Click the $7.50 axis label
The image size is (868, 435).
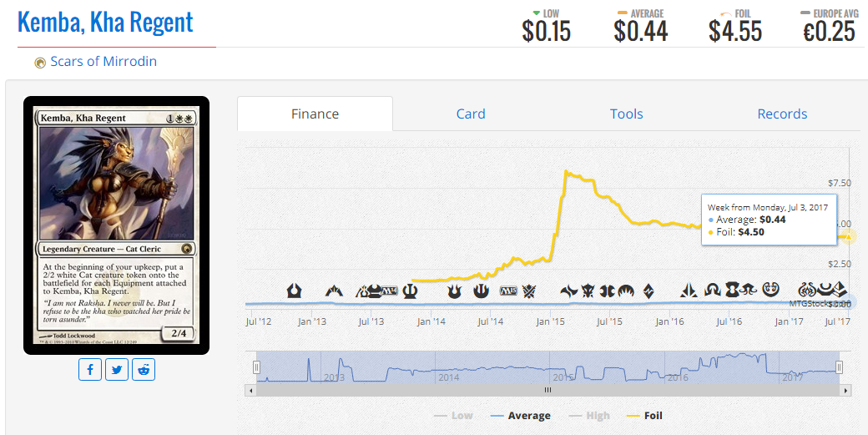[x=840, y=183]
